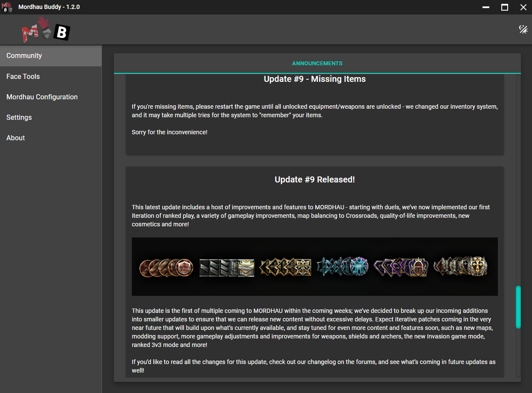Click the 'Update #9 - Missing Items' heading

pyautogui.click(x=315, y=79)
